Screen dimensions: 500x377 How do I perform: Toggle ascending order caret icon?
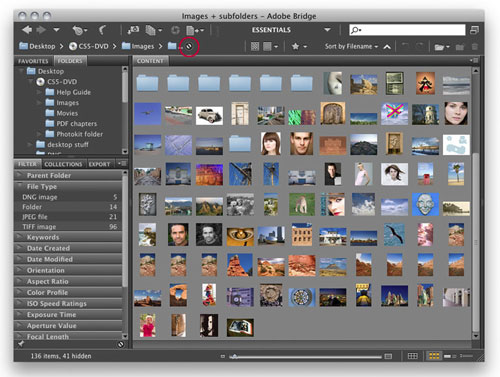(387, 47)
